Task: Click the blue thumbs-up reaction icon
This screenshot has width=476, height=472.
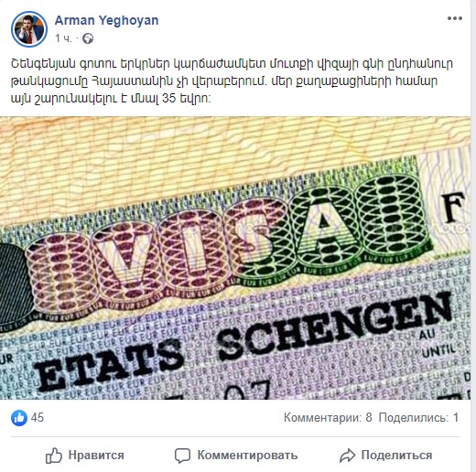Action: click(19, 417)
